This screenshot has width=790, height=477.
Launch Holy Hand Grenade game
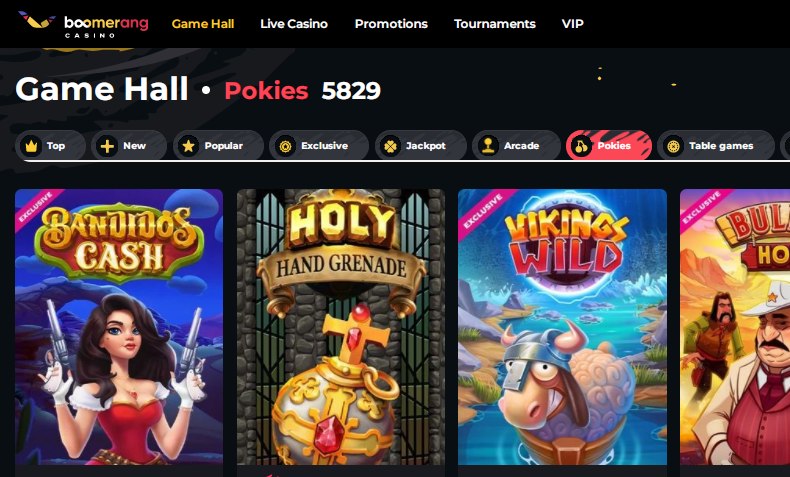point(341,326)
